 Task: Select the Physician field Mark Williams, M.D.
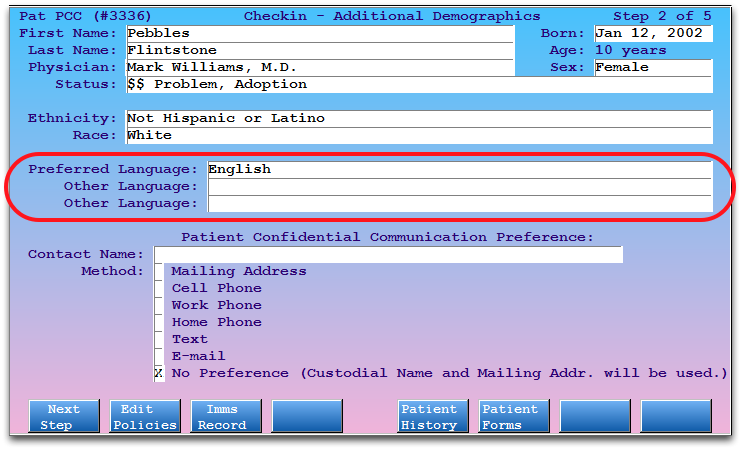click(x=320, y=68)
